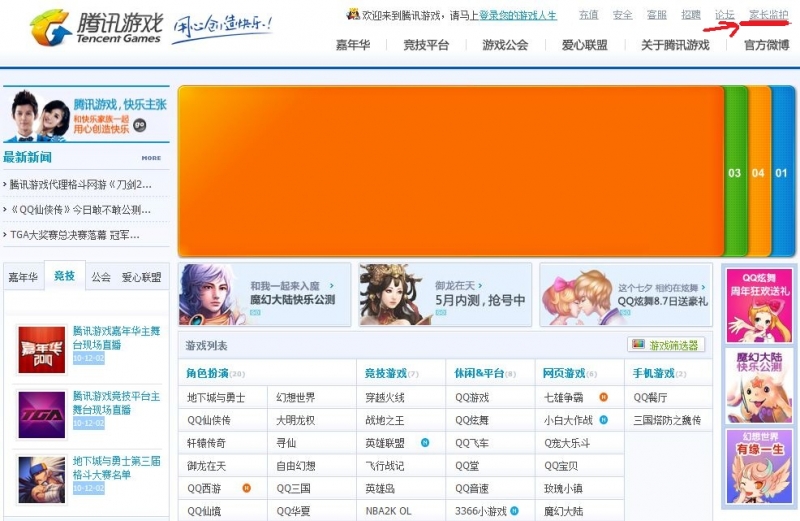Click the 手机游戏 category heading

click(654, 374)
